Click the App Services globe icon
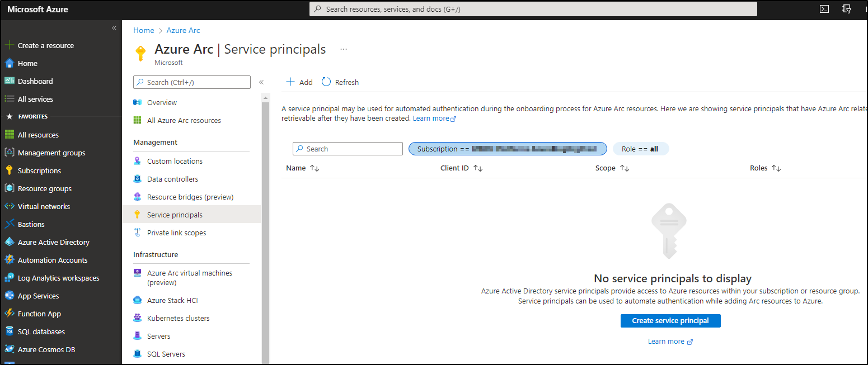Image resolution: width=868 pixels, height=365 pixels. 9,296
